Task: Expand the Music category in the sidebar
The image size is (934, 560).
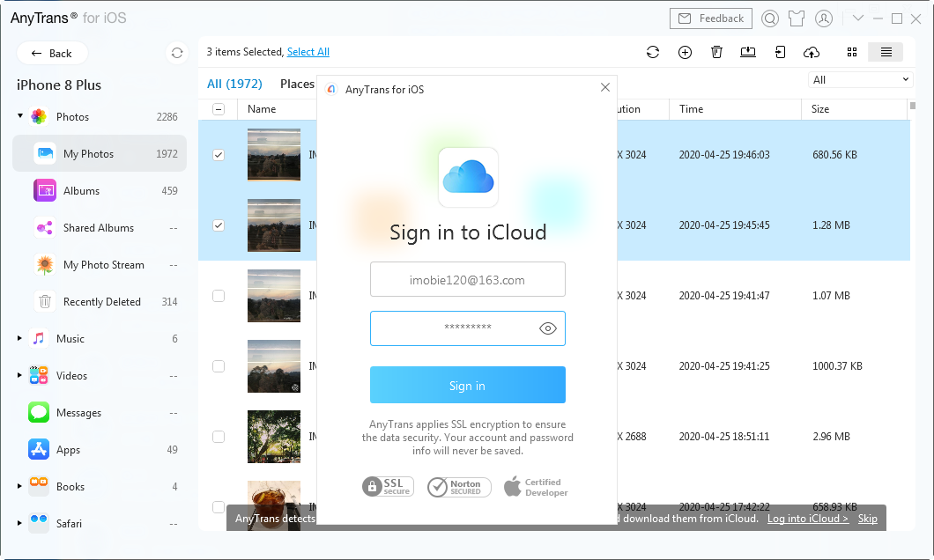Action: pos(19,338)
